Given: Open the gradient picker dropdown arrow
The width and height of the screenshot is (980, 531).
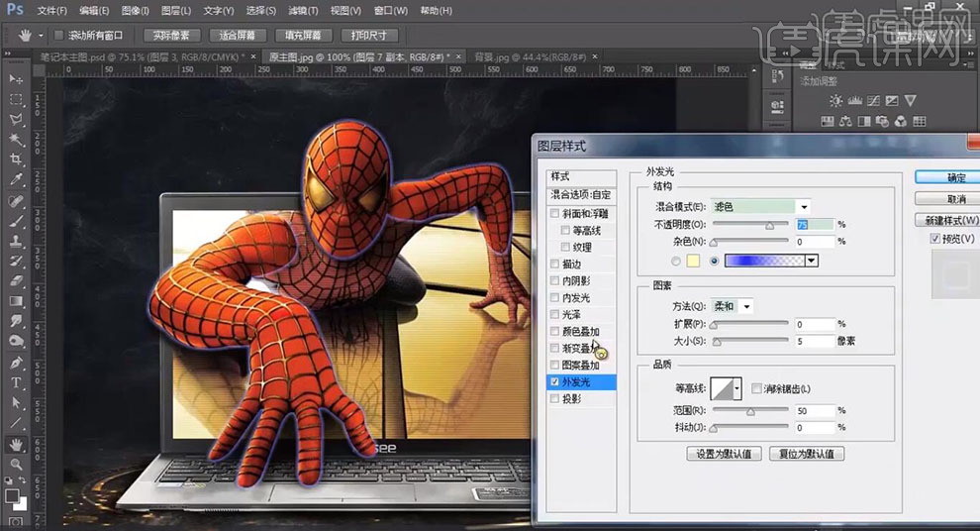Looking at the screenshot, I should (812, 261).
